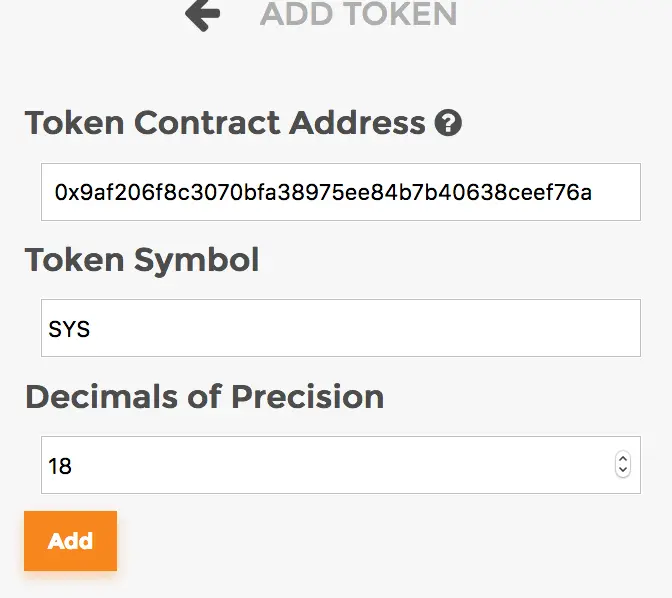Go back using the left arrow icon

pyautogui.click(x=202, y=14)
